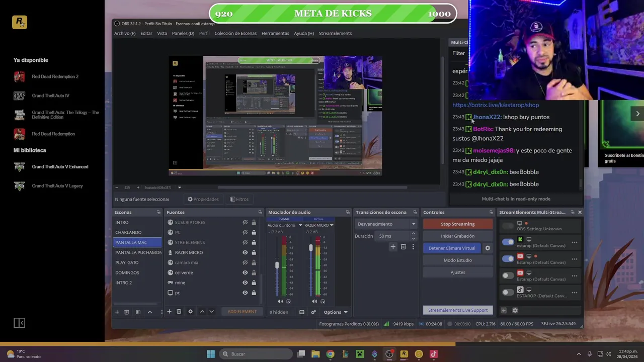Open Modo Estudio

point(458,260)
